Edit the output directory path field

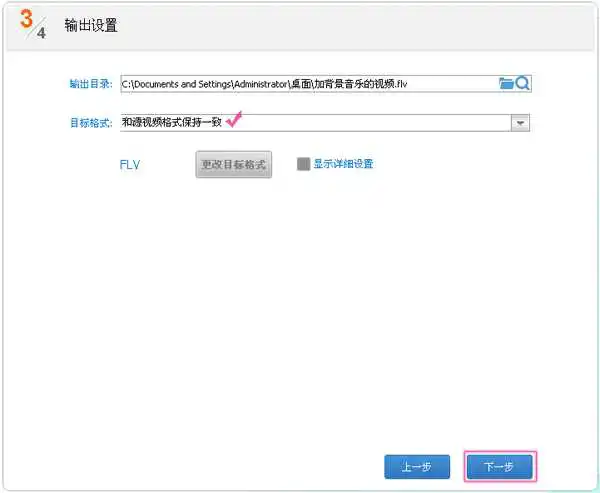pyautogui.click(x=326, y=83)
